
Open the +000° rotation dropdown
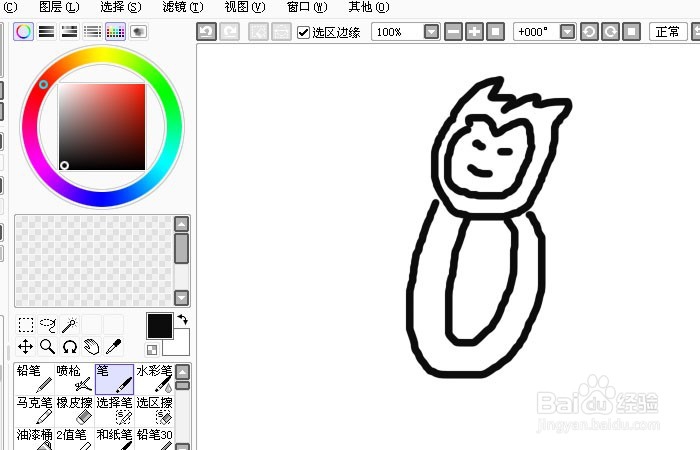point(567,32)
